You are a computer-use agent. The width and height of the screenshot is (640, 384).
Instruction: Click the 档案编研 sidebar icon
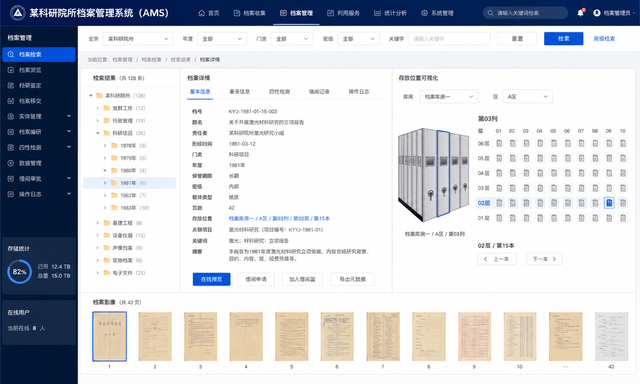(11, 132)
